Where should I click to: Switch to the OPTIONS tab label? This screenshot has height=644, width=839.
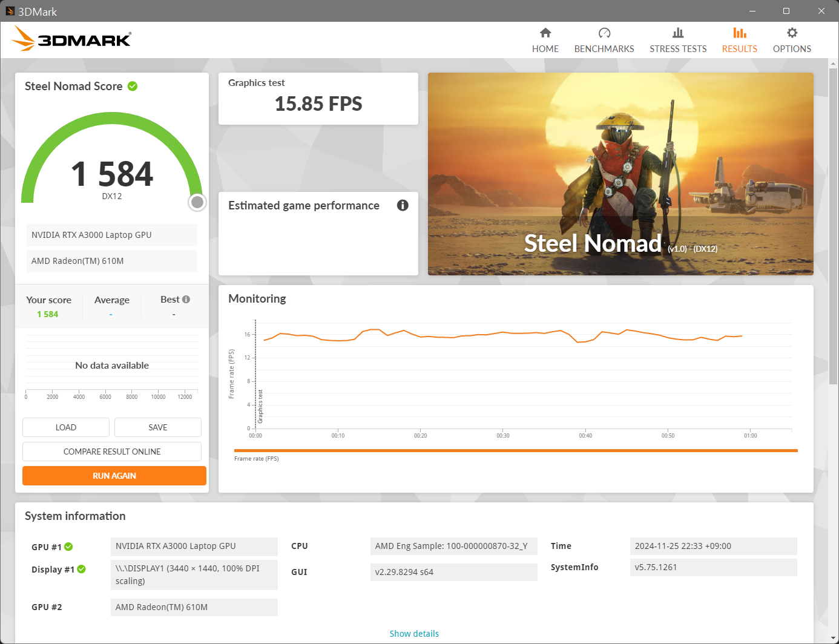click(792, 49)
